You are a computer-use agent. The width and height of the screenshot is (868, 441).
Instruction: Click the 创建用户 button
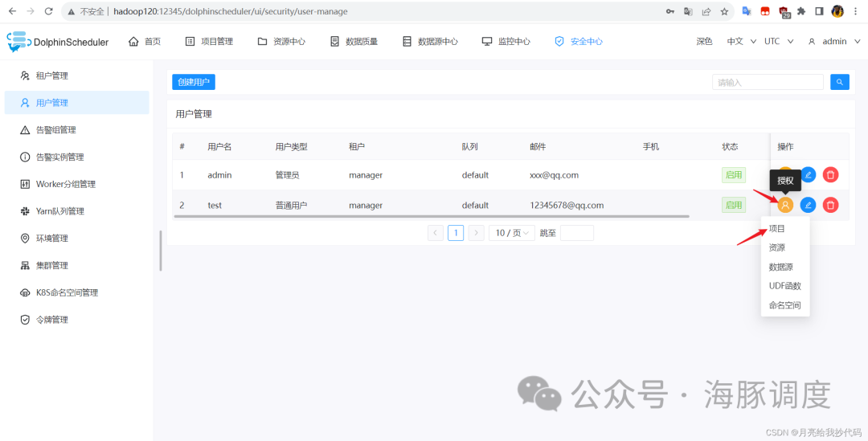pos(194,82)
